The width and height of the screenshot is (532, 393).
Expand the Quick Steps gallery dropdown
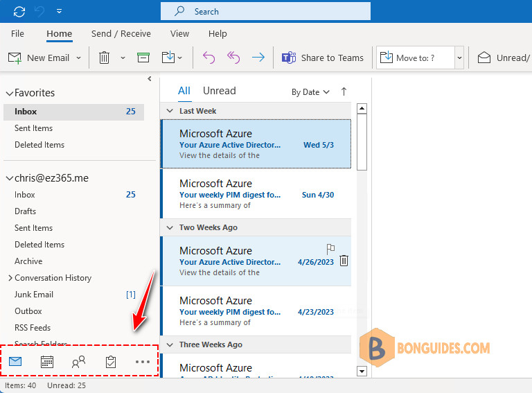(459, 58)
